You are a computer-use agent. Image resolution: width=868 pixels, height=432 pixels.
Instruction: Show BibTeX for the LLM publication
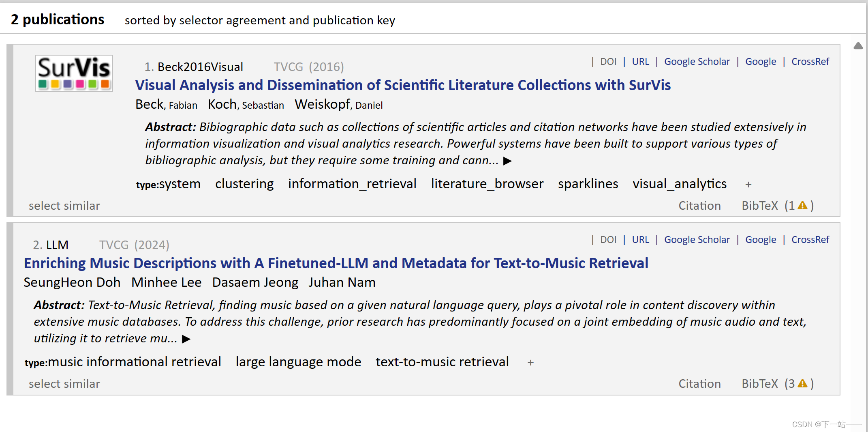pos(759,384)
